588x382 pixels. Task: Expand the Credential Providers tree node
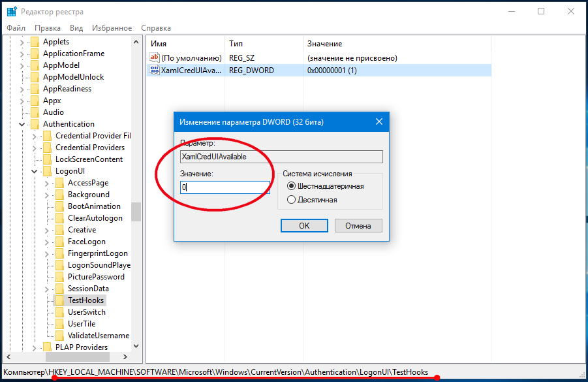[34, 148]
